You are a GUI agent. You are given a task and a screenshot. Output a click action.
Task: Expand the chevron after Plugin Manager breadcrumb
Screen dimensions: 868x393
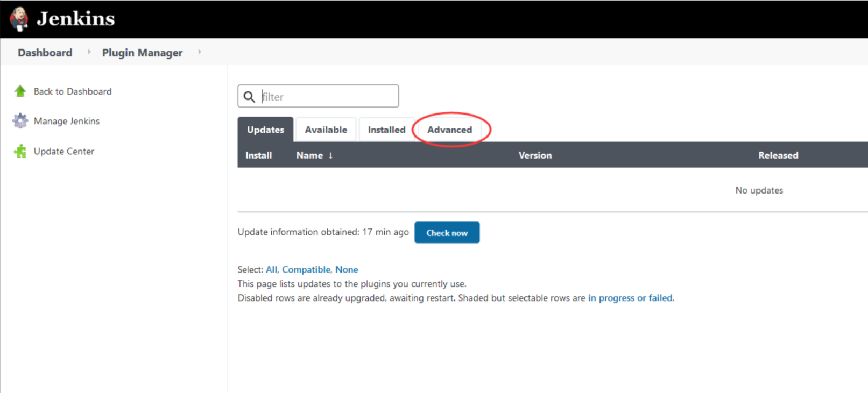pyautogui.click(x=200, y=52)
